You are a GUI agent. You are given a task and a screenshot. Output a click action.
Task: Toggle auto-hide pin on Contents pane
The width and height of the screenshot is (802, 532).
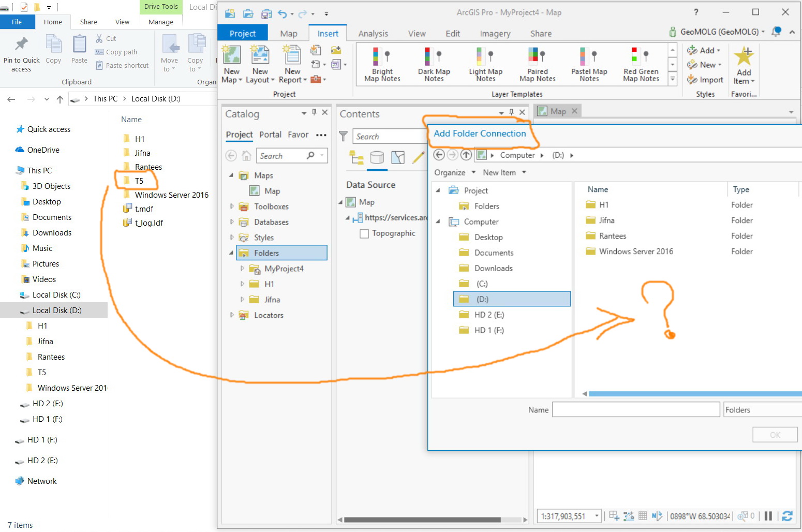(511, 112)
